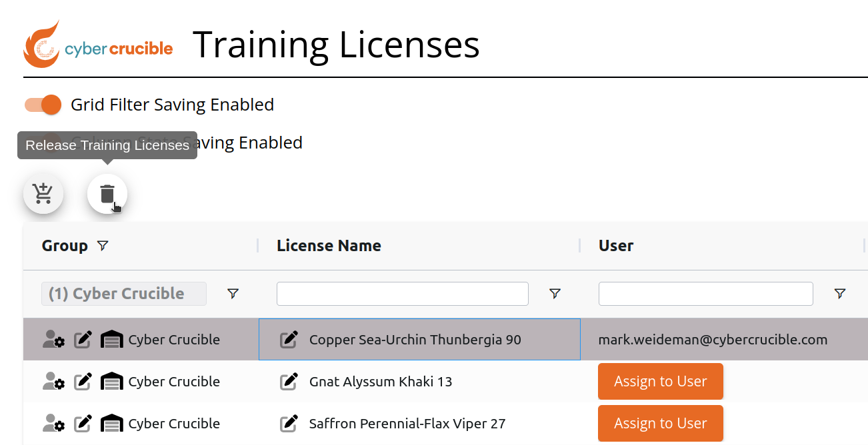Select Gnat Alyssum Khaki 13 license text

tap(381, 382)
